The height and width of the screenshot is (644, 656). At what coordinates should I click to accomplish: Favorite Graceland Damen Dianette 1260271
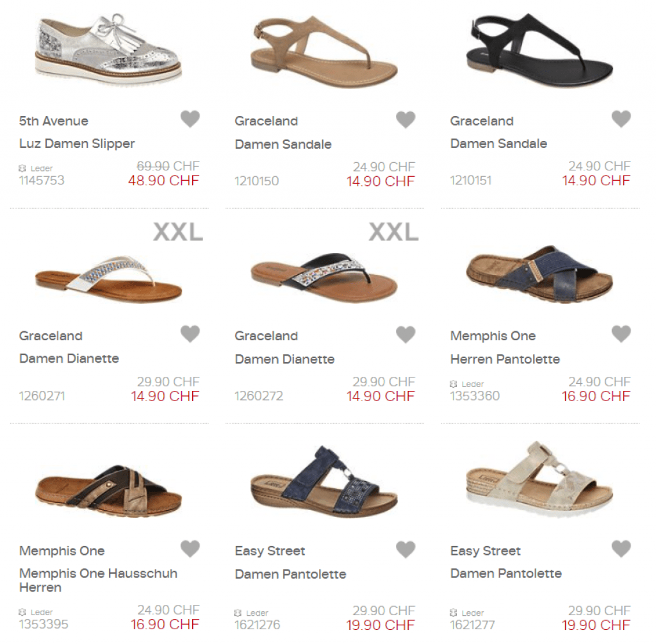190,334
